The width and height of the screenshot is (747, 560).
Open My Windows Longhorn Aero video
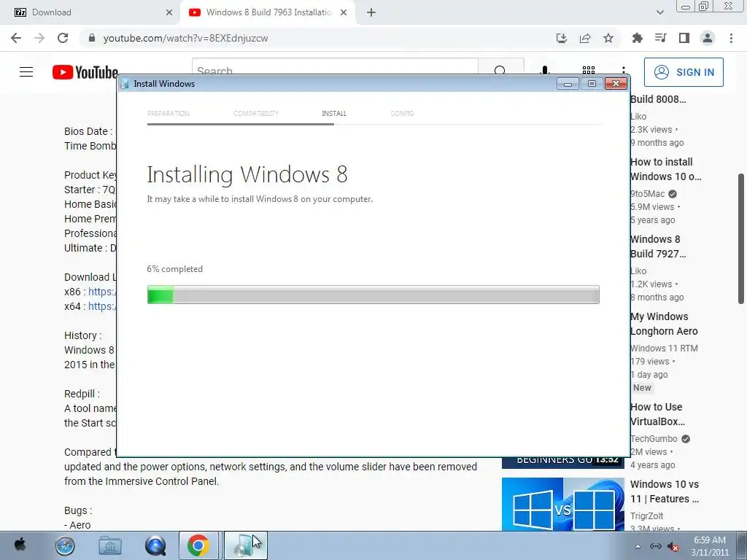(x=664, y=324)
